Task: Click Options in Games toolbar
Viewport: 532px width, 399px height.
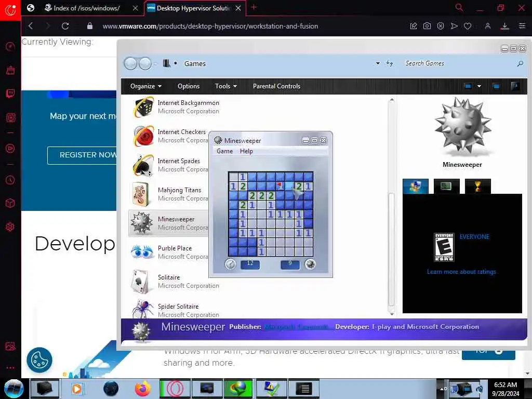Action: (188, 86)
